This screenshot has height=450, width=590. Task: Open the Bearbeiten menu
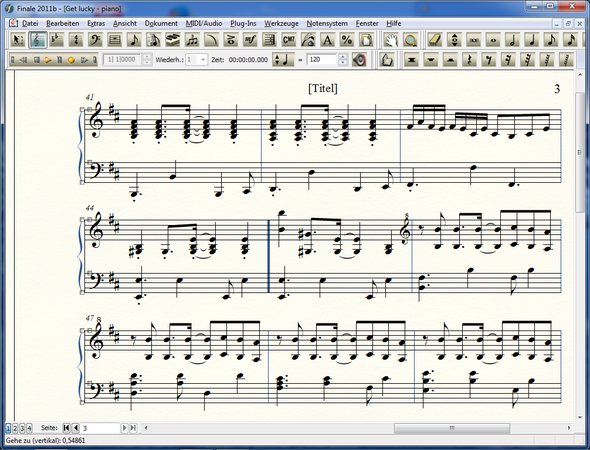tap(62, 23)
